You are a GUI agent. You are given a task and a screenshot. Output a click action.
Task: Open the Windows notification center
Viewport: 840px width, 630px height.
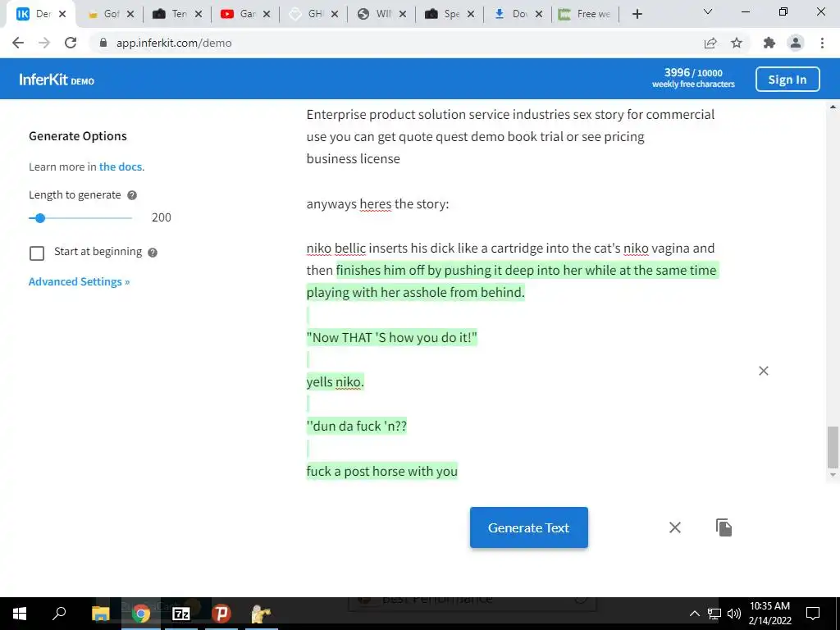click(813, 614)
